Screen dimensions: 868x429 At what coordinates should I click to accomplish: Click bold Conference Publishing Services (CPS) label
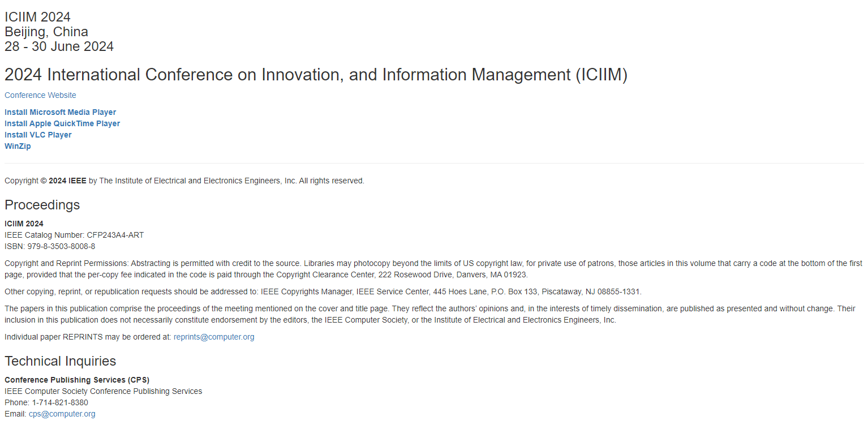coord(77,380)
